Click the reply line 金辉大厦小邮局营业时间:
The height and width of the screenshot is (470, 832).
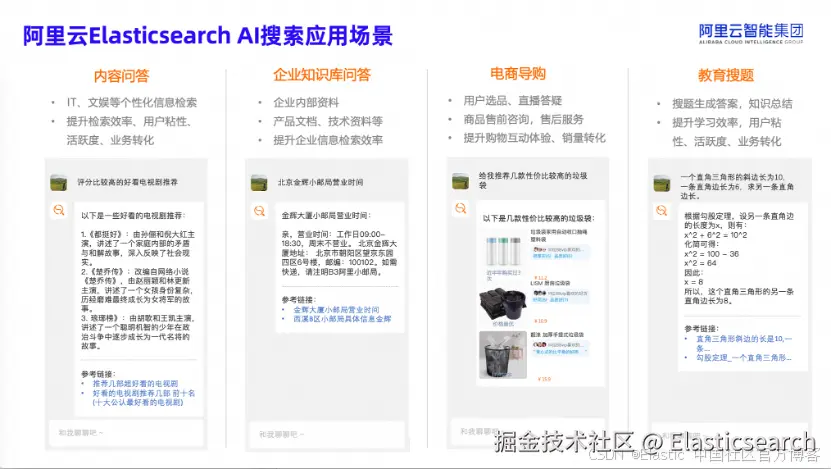(x=326, y=215)
